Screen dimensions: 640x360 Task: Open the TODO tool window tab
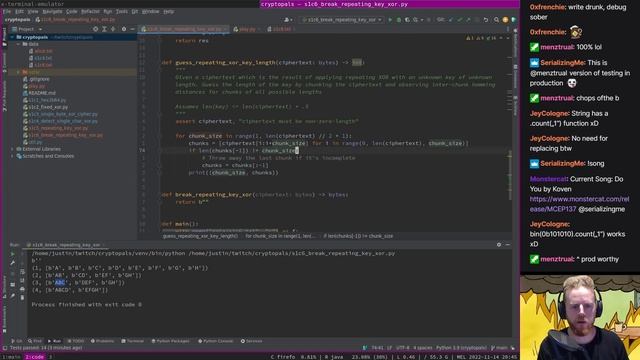[76, 341]
